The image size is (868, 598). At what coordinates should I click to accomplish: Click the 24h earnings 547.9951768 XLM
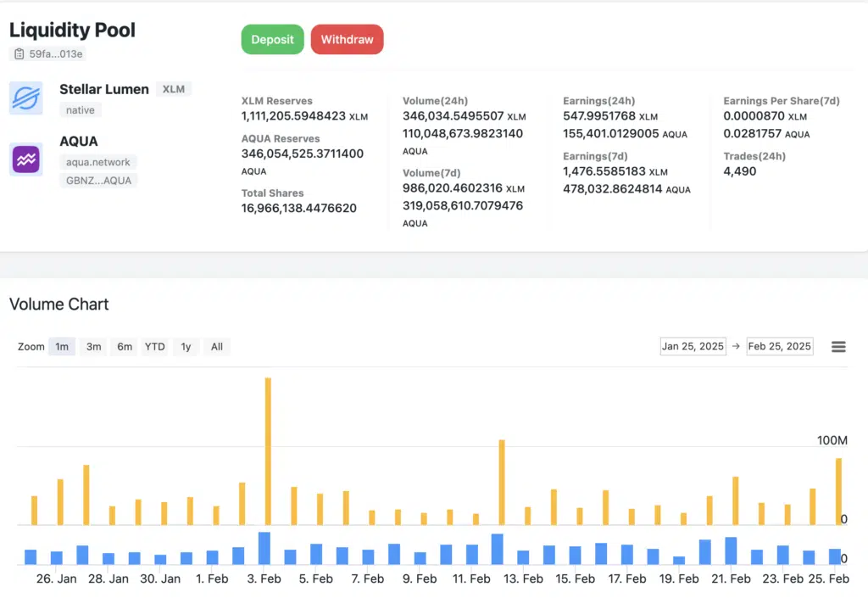[610, 115]
